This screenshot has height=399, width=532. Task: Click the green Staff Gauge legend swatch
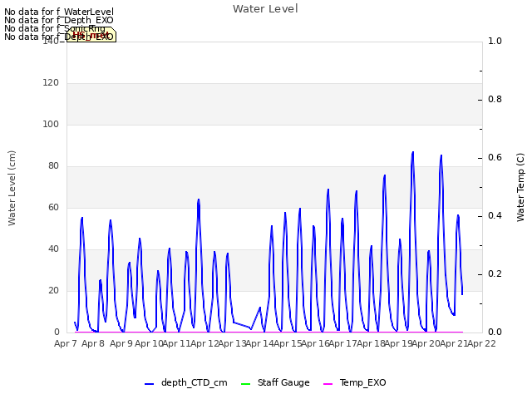pos(245,384)
